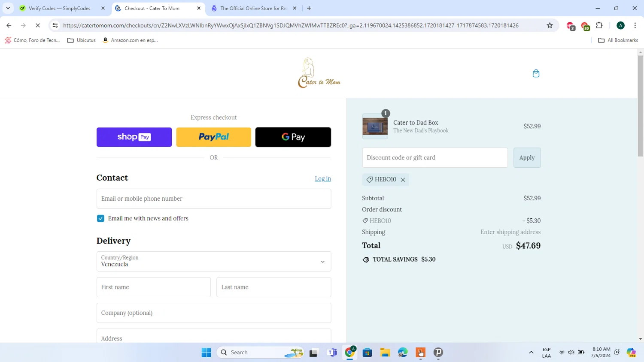Show hidden system tray icons
The height and width of the screenshot is (362, 644).
pos(531,353)
